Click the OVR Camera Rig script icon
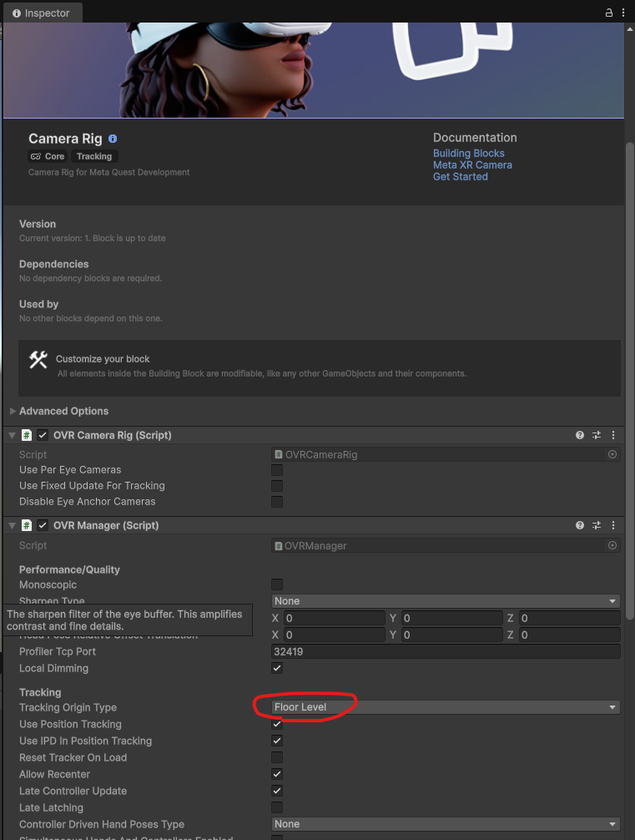The height and width of the screenshot is (840, 635). pos(26,435)
